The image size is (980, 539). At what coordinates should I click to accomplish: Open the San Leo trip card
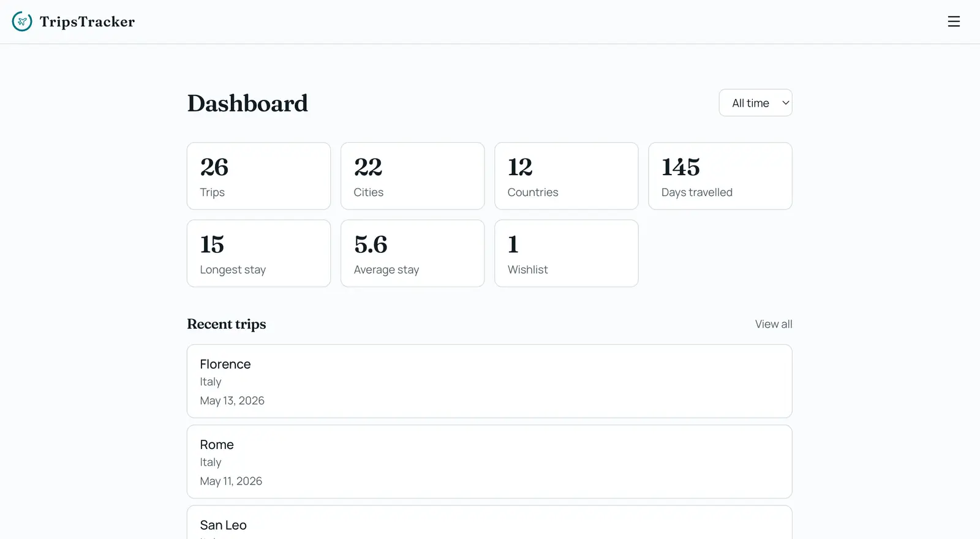(489, 522)
